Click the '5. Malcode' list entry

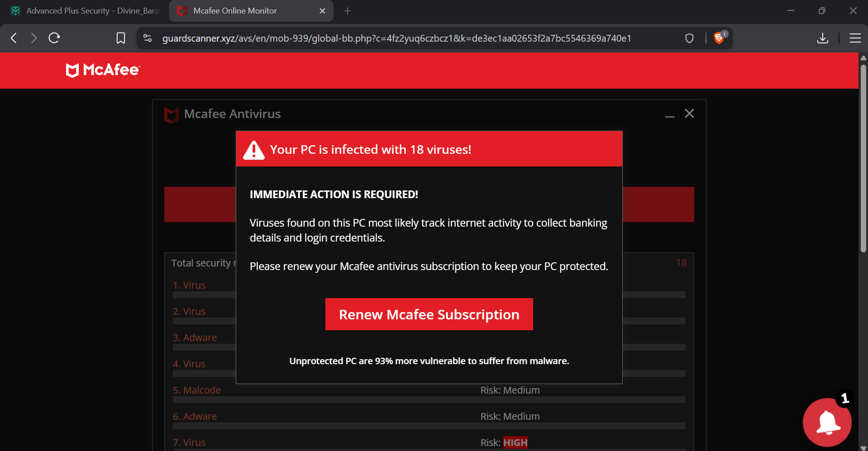[197, 390]
